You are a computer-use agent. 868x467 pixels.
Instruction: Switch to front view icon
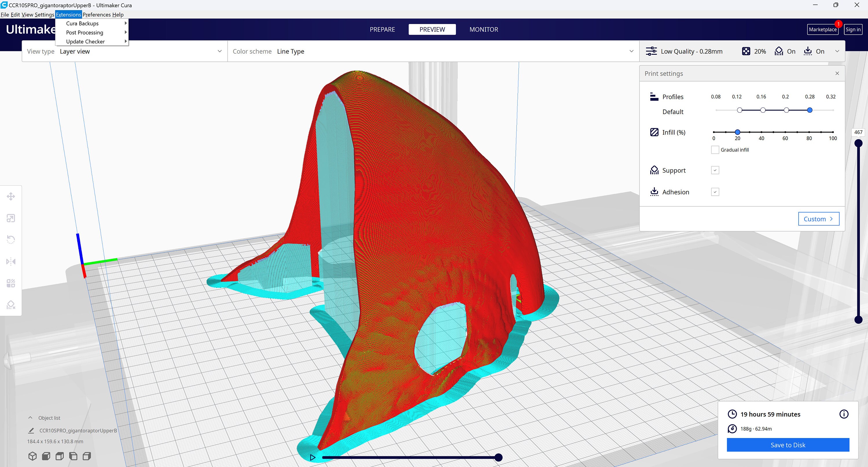click(x=46, y=456)
